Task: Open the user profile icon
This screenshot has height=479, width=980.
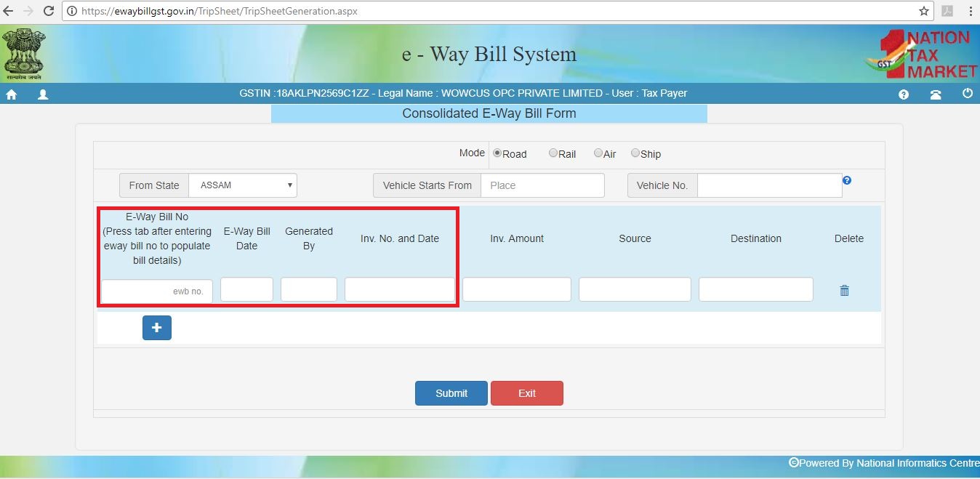Action: [x=42, y=94]
